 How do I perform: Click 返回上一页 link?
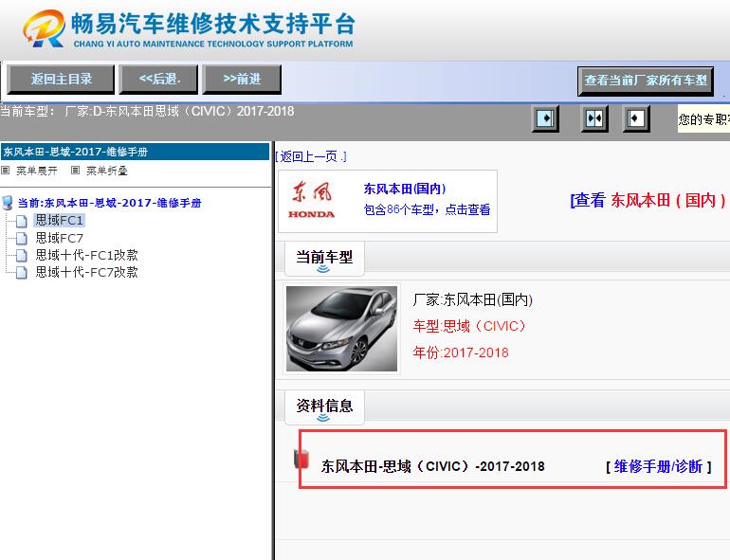click(x=311, y=156)
